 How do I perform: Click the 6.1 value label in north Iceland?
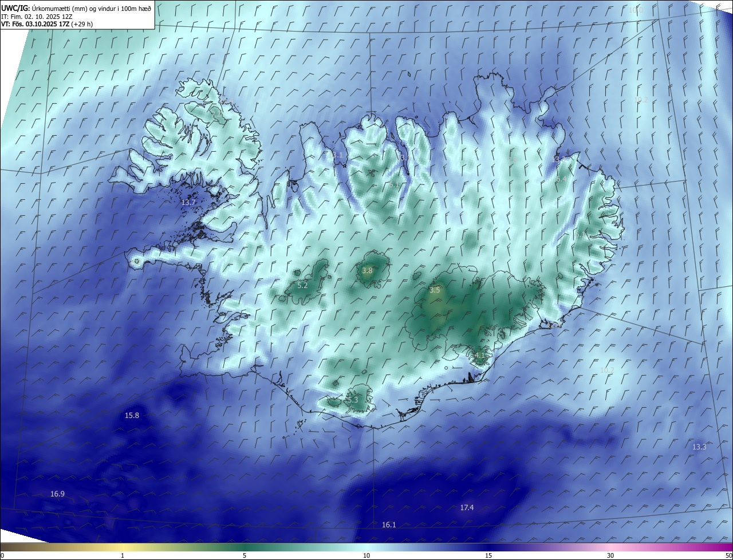[394, 185]
